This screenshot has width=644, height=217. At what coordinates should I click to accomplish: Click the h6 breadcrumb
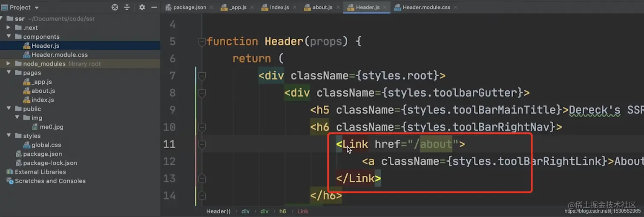[283, 211]
